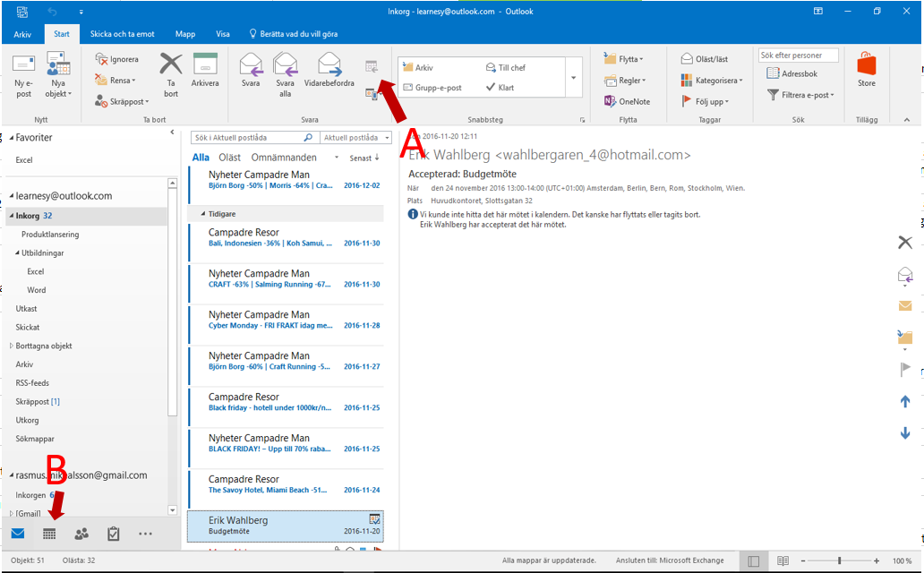
Task: Change sort order via Senast
Action: [x=364, y=158]
